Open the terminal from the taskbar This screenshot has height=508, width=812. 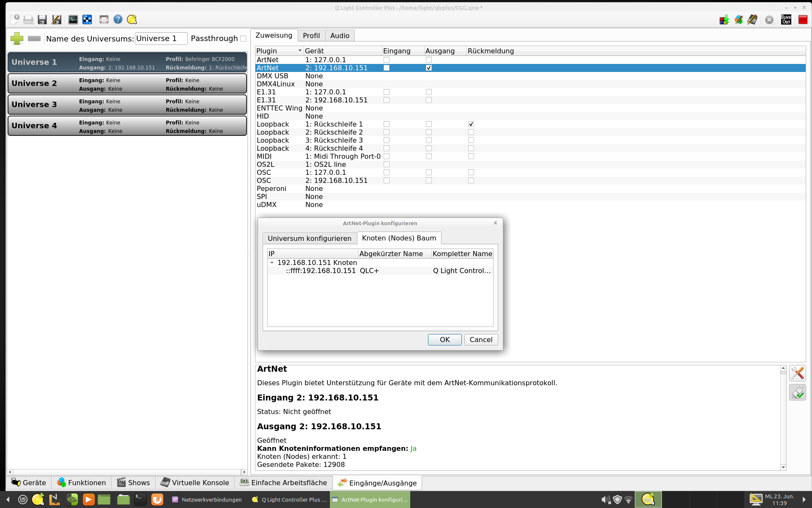(140, 500)
